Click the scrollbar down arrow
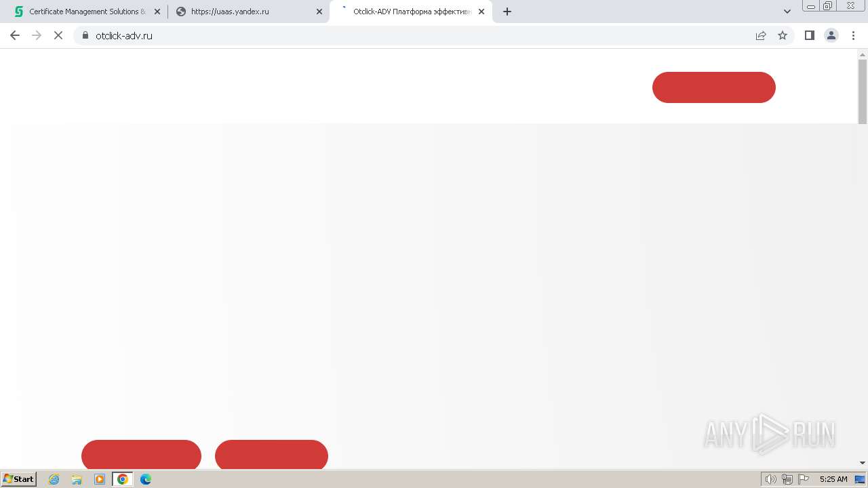This screenshot has width=868, height=488. [x=863, y=463]
